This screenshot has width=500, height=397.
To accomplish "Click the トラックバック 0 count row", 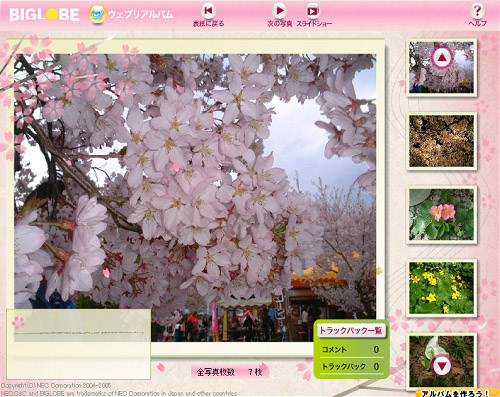I will click(x=351, y=366).
